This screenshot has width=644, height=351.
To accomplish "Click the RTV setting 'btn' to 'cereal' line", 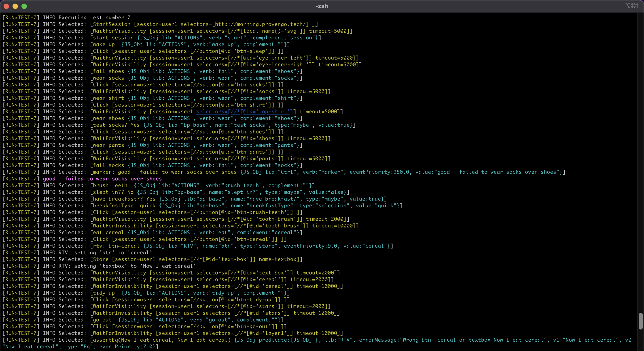I will (77, 253).
